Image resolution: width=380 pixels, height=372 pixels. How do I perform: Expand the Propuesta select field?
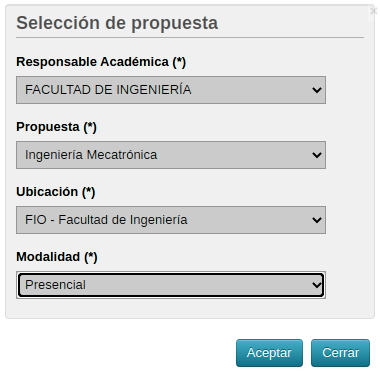pos(171,155)
